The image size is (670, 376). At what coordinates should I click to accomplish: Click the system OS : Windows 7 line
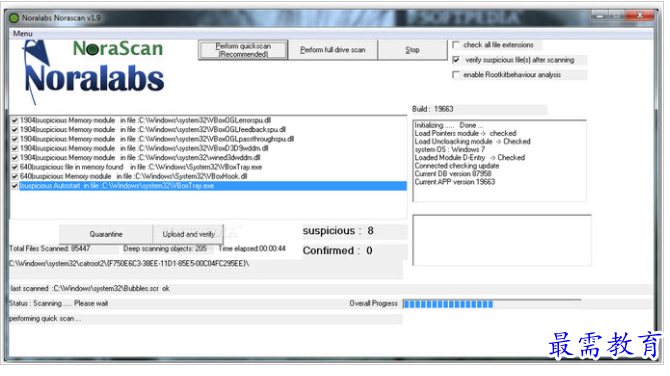click(x=450, y=150)
